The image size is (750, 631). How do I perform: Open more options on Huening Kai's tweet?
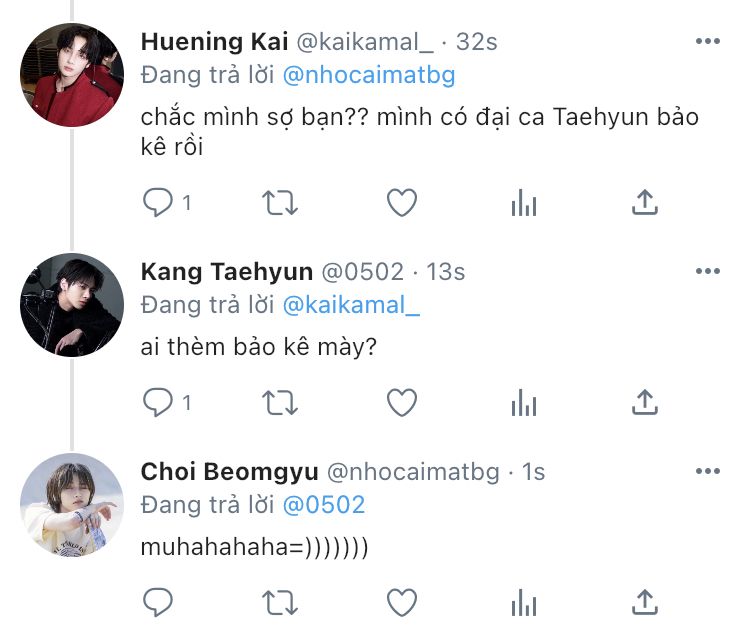[x=707, y=42]
